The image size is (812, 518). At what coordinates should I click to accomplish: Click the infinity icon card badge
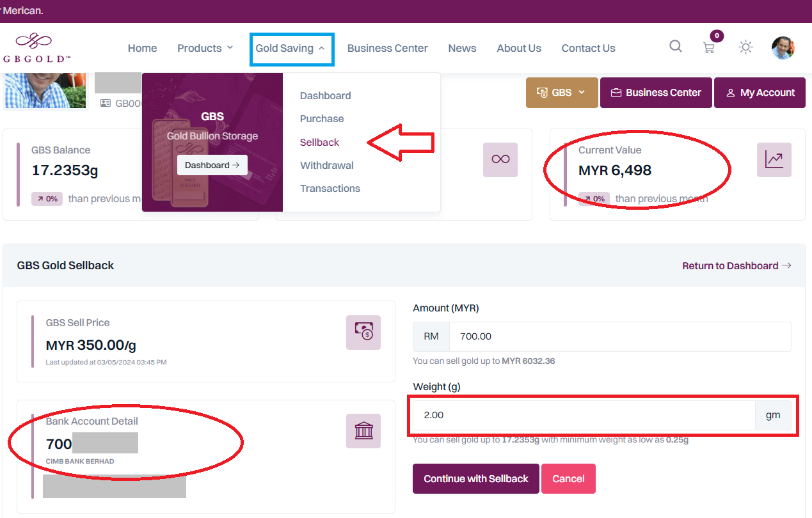click(x=500, y=160)
